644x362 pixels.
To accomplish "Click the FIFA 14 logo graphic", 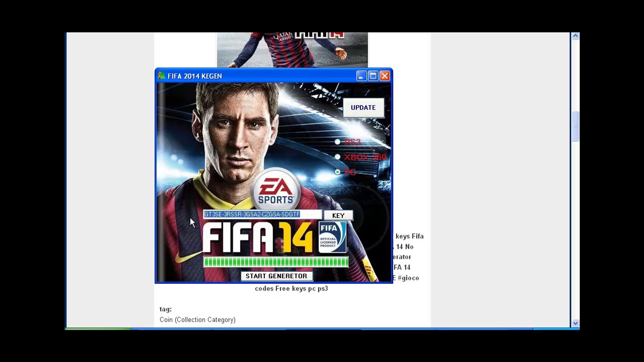I will [x=258, y=237].
